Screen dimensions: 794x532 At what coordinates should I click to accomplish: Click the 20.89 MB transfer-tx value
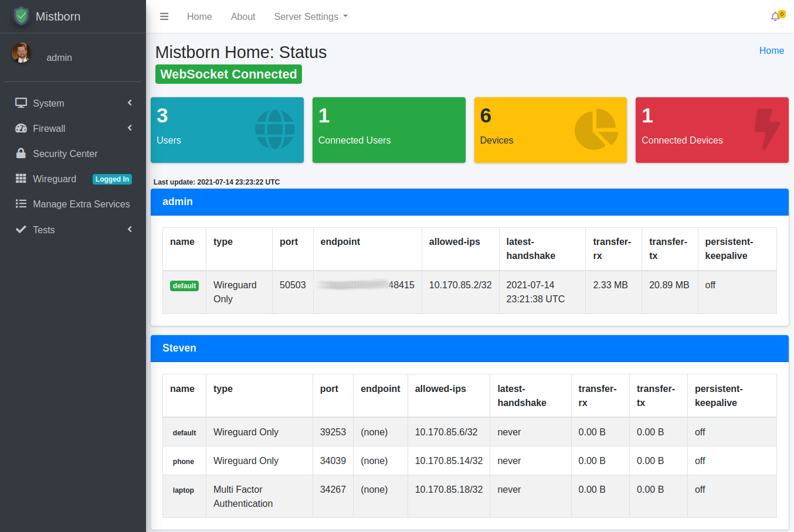coord(669,285)
